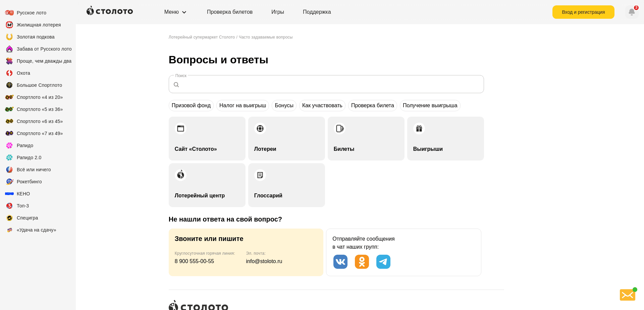Open the notification bell with badge
This screenshot has height=310, width=644.
(631, 12)
